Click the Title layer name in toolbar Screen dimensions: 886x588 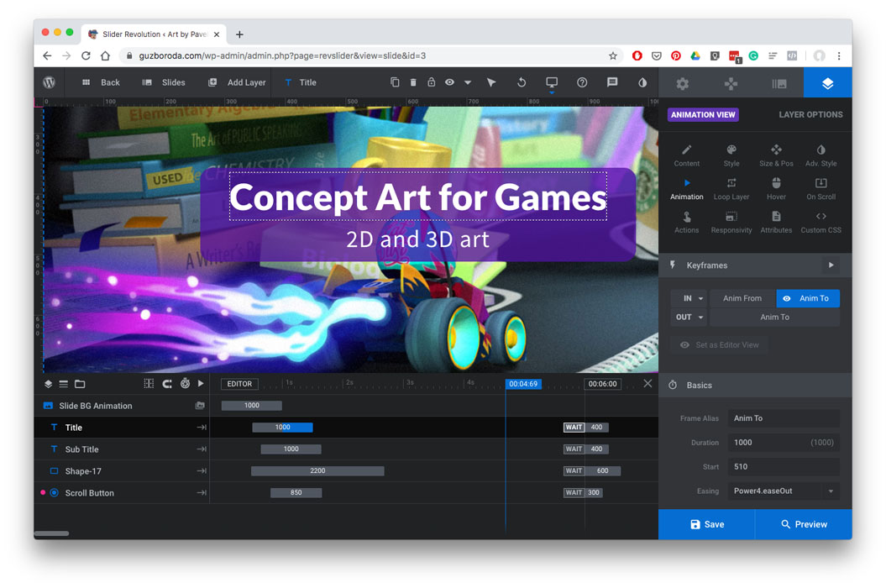(307, 82)
